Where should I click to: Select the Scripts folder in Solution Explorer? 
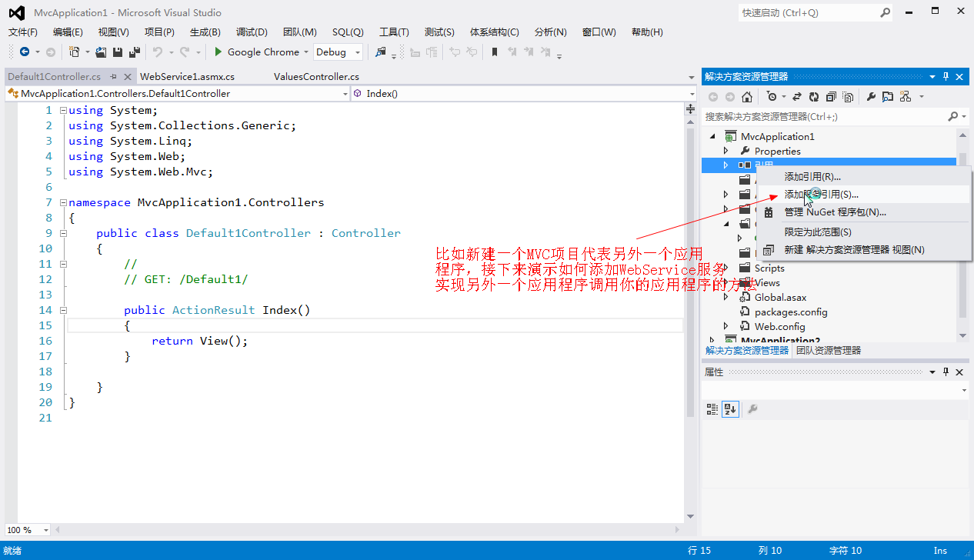769,268
